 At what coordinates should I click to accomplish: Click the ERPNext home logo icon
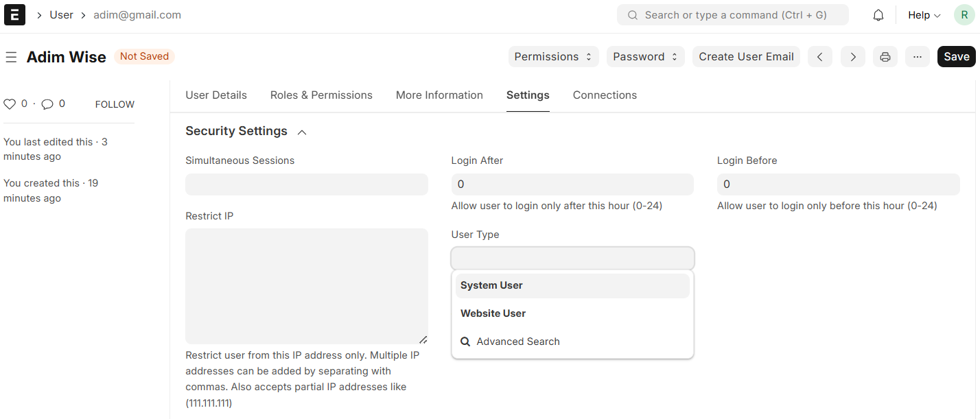(14, 15)
